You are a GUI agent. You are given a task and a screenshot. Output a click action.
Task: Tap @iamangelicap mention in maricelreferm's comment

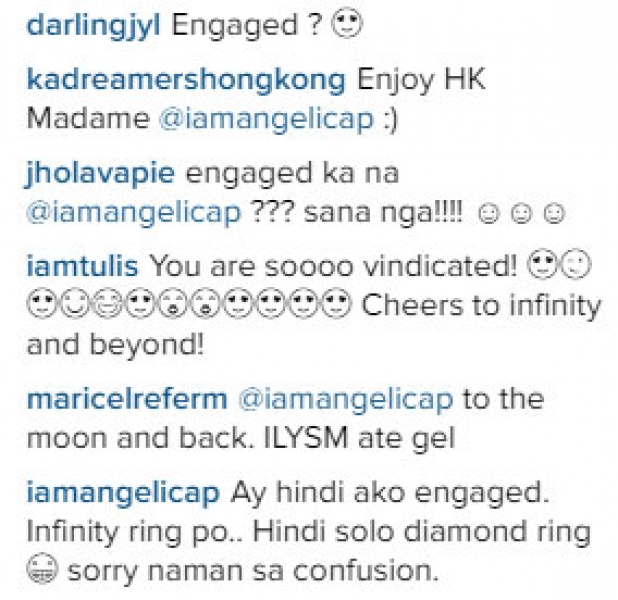pyautogui.click(x=346, y=399)
